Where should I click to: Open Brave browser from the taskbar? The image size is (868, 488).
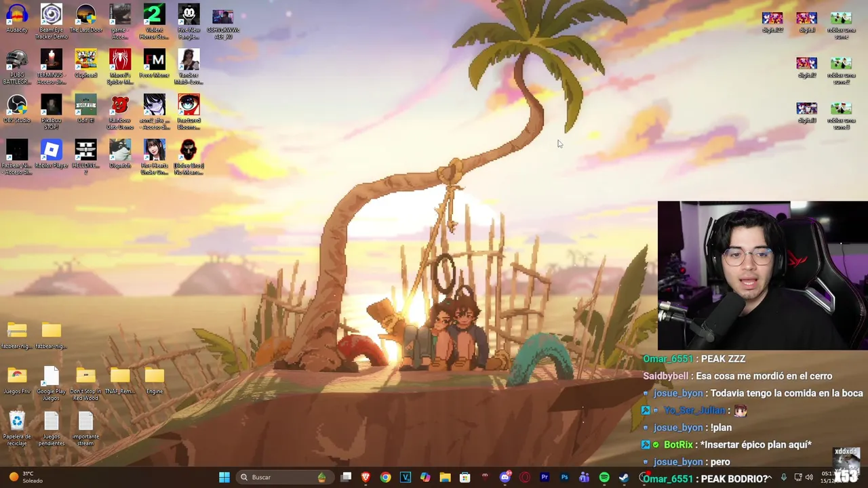366,477
